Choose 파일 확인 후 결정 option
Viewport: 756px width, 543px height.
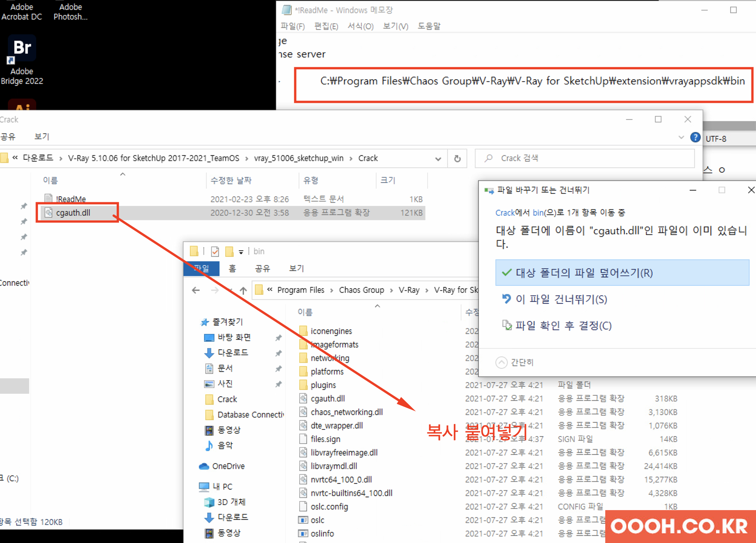coord(563,325)
